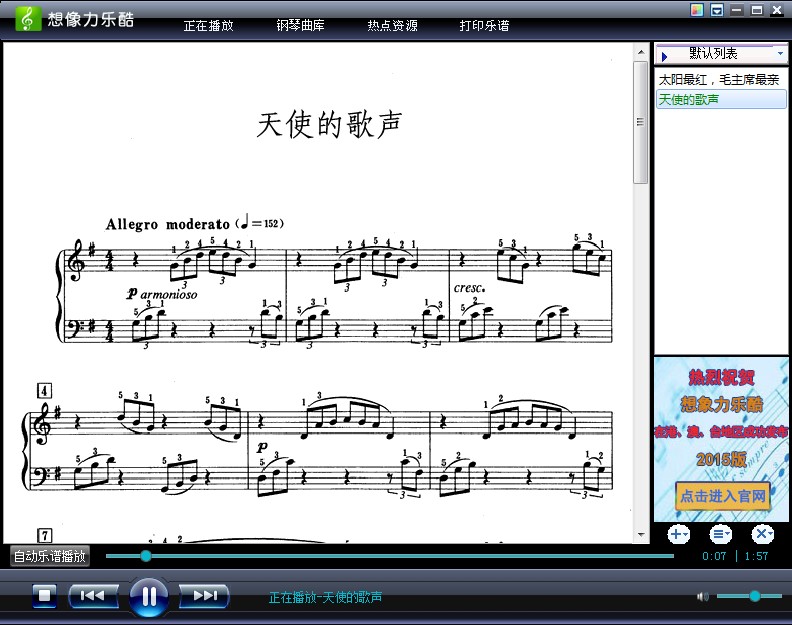
Task: Click the 热烈祝贺 advertisement banner
Action: 721,439
